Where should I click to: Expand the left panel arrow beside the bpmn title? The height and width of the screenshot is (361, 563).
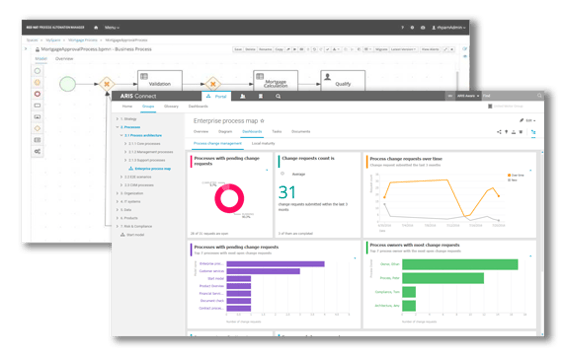25,49
